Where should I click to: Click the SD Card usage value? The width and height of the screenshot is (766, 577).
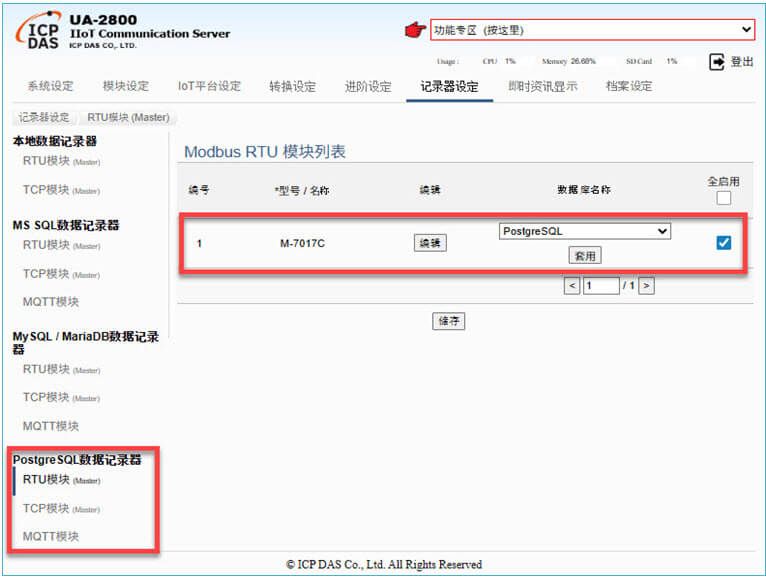pos(672,61)
